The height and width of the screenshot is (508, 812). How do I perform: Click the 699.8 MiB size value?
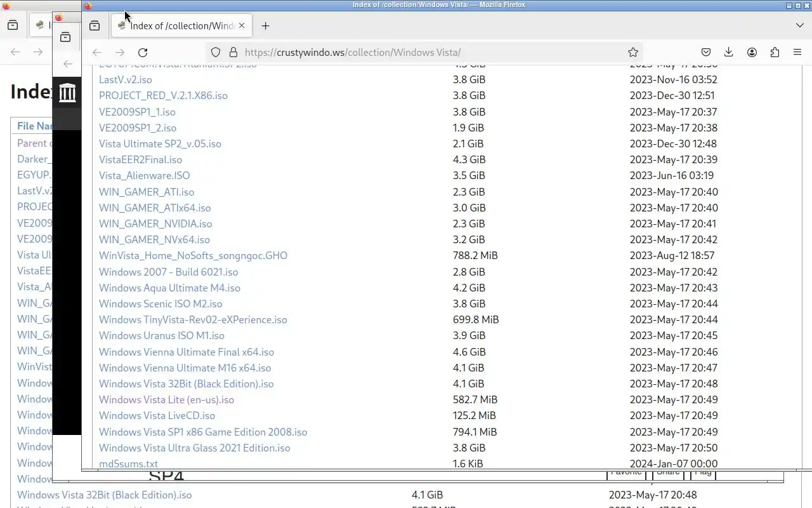[476, 319]
